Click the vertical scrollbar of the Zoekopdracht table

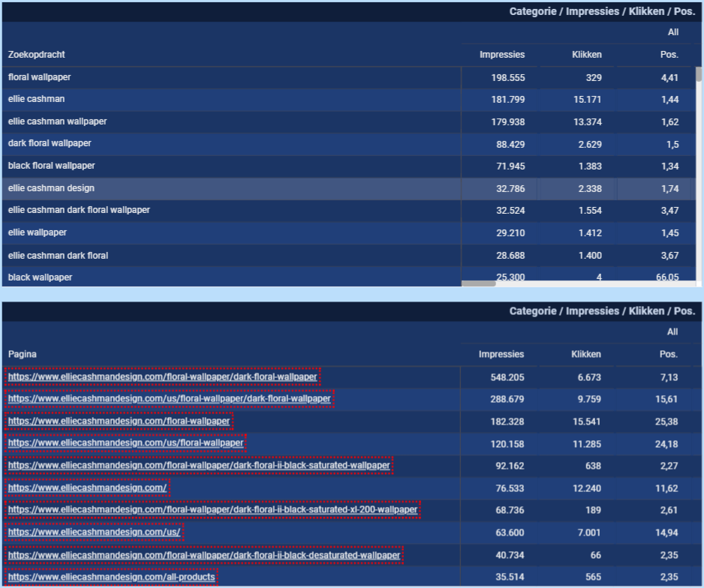tap(698, 74)
